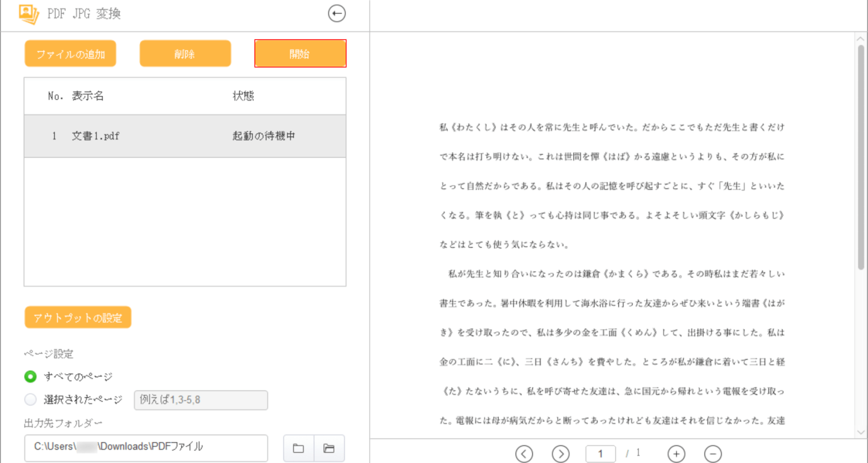
Task: Click the output folder path field
Action: (x=146, y=447)
